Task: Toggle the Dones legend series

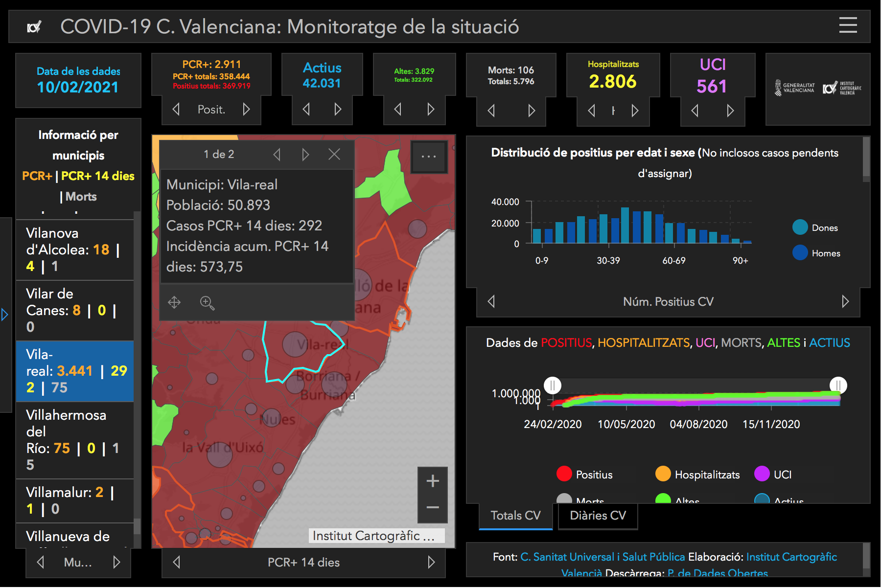Action: point(800,227)
